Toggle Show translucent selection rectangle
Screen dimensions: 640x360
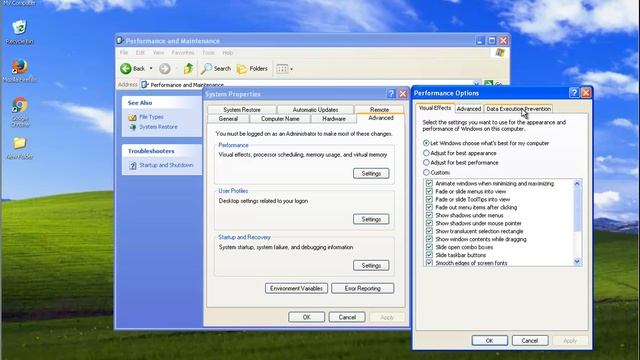point(429,231)
